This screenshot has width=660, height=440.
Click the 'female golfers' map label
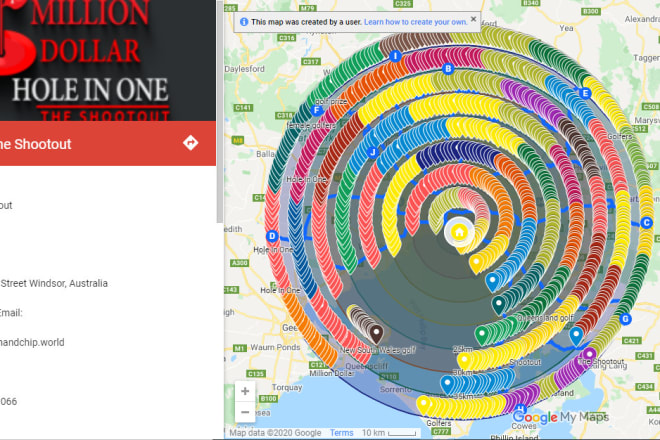point(311,125)
